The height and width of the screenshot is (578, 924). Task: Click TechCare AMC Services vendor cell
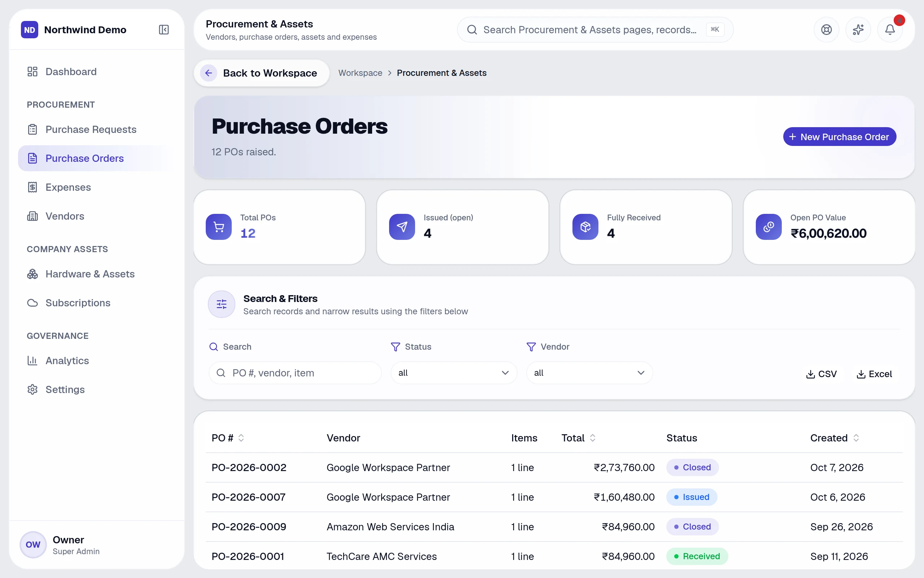point(382,556)
